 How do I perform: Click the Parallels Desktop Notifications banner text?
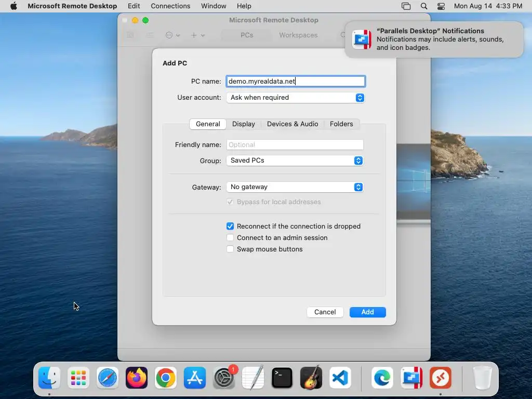click(440, 39)
